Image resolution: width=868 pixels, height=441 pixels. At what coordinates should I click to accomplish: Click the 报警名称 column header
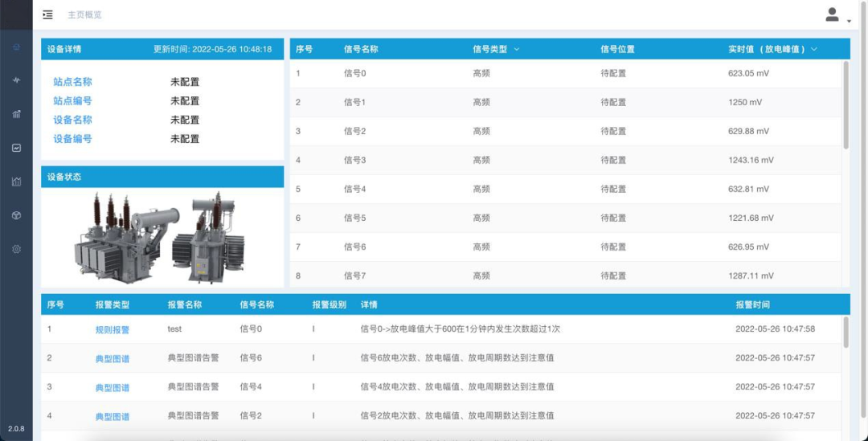(185, 305)
